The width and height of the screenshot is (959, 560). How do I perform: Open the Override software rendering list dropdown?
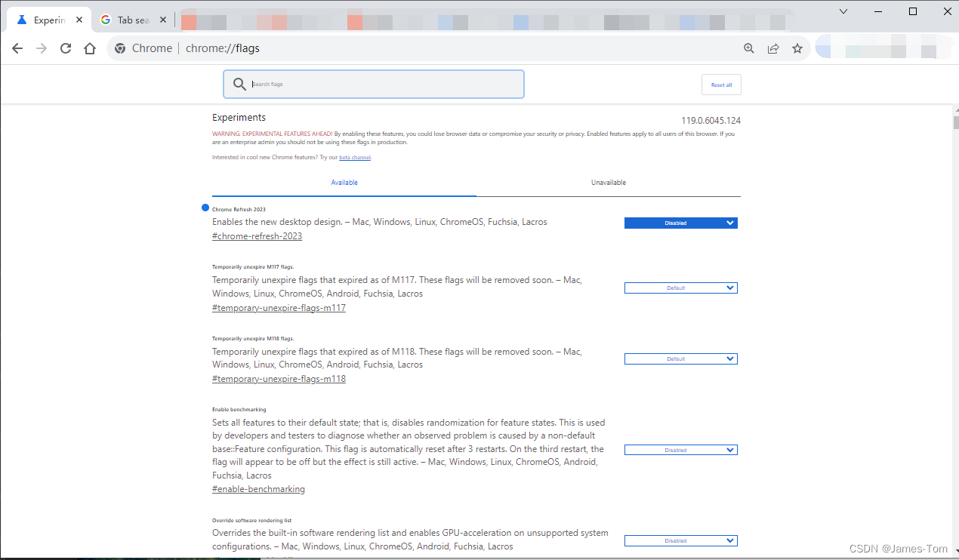pos(680,540)
